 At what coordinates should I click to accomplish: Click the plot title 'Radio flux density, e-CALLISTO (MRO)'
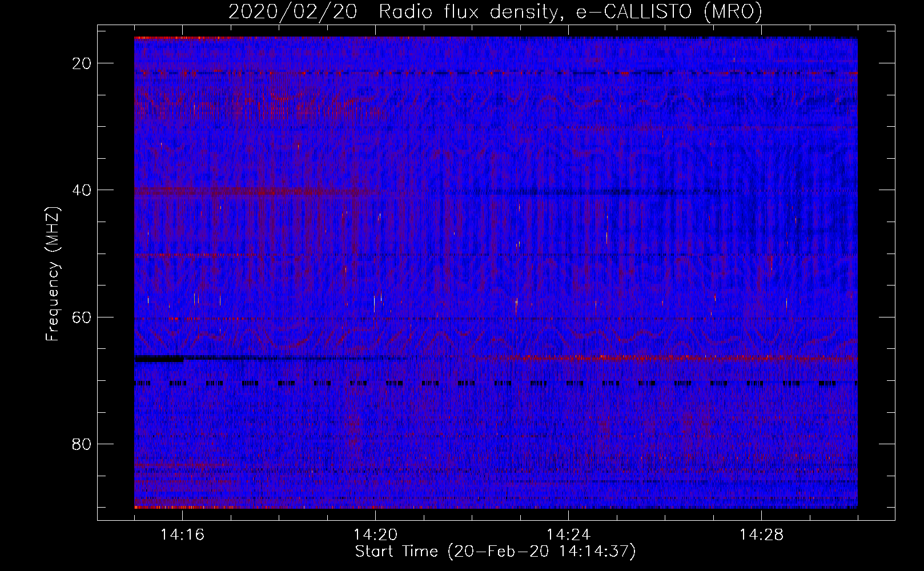coord(571,12)
